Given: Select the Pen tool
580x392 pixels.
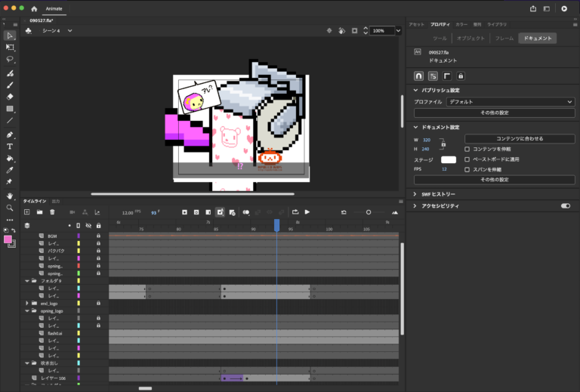Looking at the screenshot, I should [x=10, y=134].
